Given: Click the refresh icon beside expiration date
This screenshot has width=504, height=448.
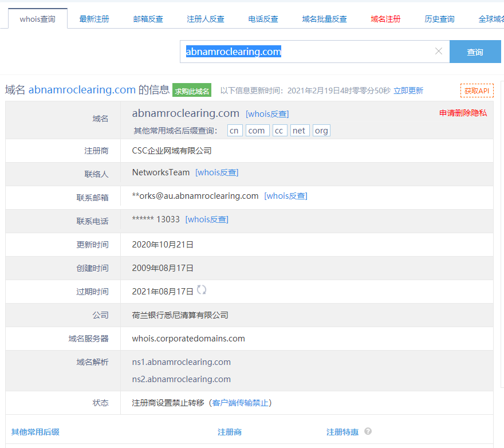Looking at the screenshot, I should click(202, 290).
